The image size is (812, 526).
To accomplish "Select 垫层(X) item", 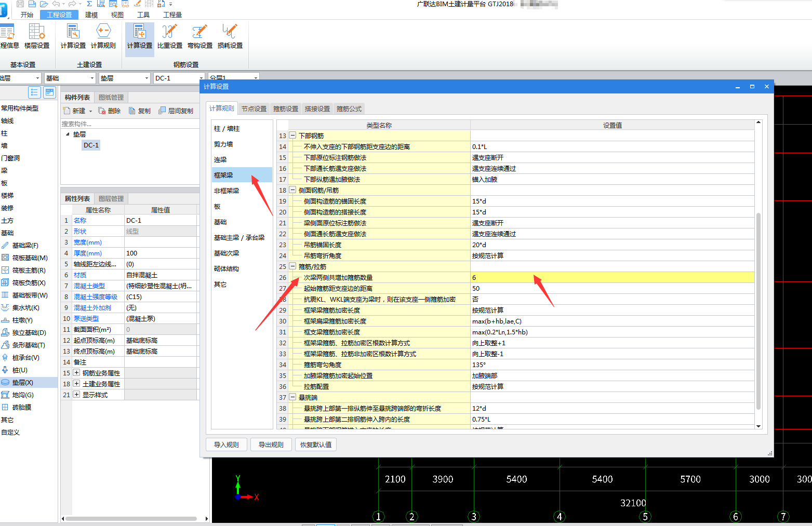I will (29, 382).
